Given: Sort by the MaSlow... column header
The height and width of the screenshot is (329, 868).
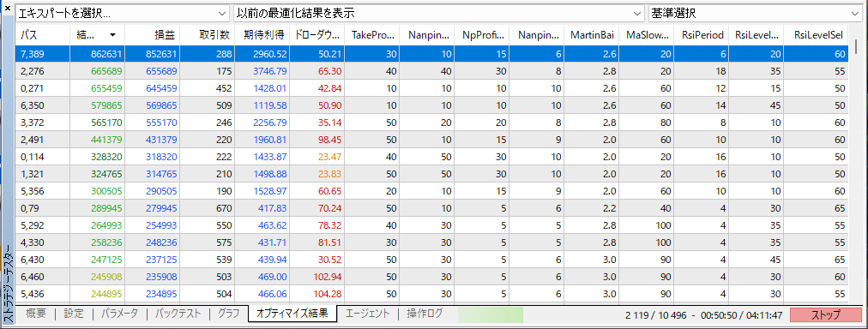Looking at the screenshot, I should pos(647,35).
